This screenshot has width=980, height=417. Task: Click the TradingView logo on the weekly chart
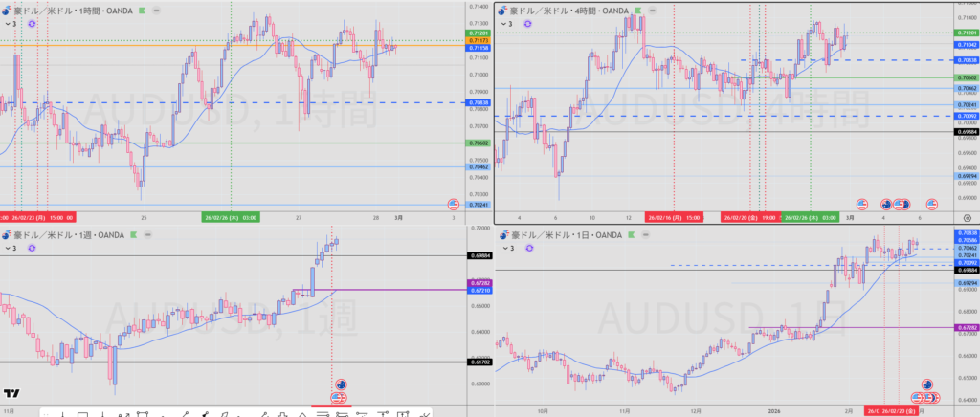(11, 393)
